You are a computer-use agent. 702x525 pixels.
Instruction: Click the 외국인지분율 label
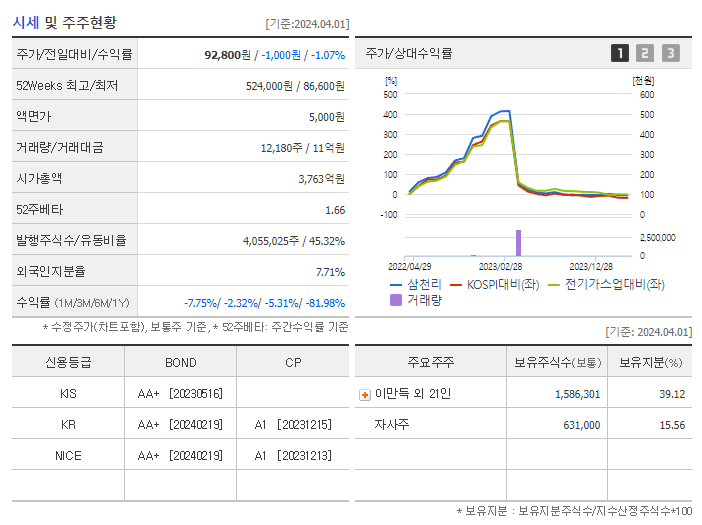(x=51, y=271)
